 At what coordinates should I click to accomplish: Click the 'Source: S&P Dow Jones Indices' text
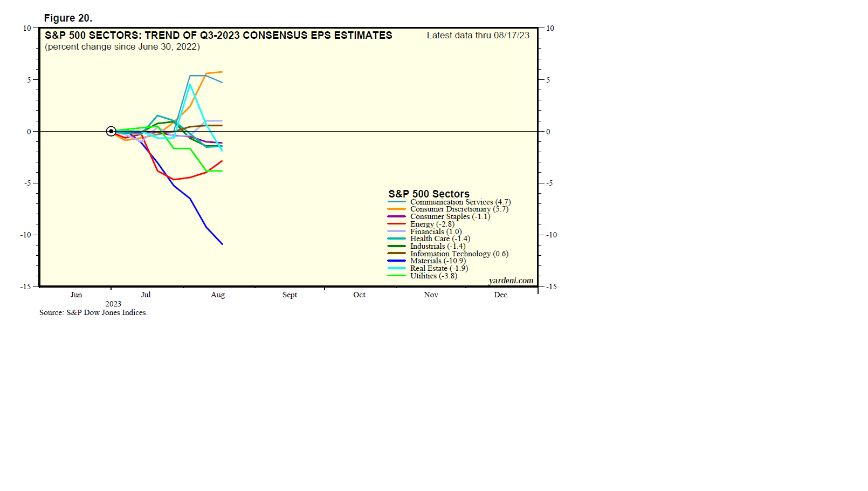click(x=93, y=312)
